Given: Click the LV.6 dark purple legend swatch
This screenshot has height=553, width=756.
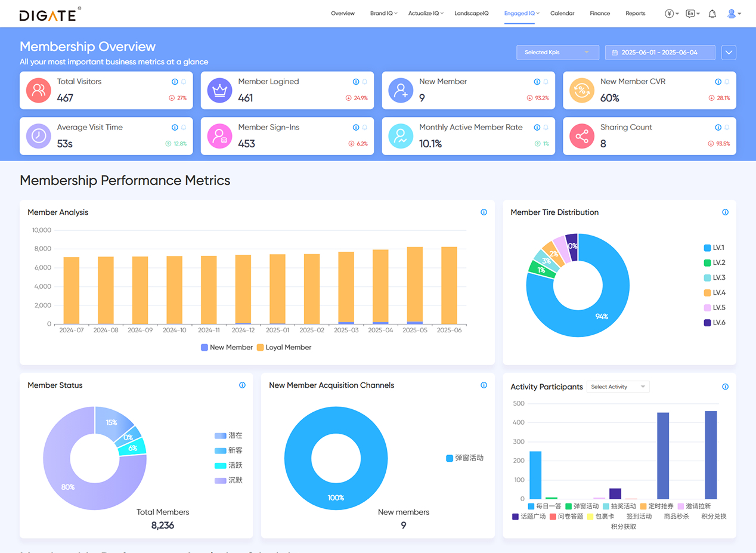Looking at the screenshot, I should coord(707,323).
